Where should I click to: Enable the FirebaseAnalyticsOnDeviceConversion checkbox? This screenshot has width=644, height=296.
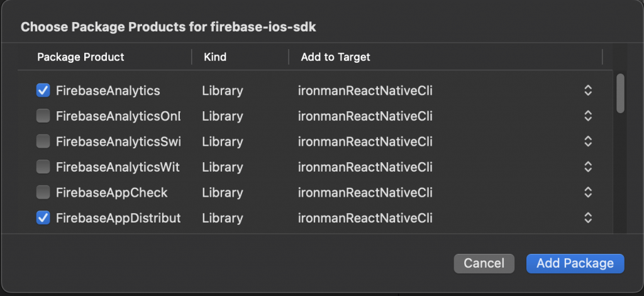[43, 116]
